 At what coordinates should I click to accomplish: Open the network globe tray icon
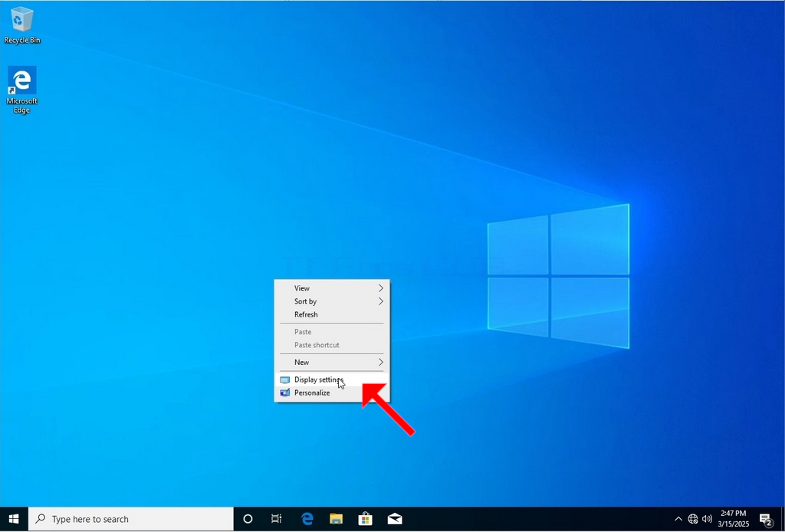click(x=693, y=519)
